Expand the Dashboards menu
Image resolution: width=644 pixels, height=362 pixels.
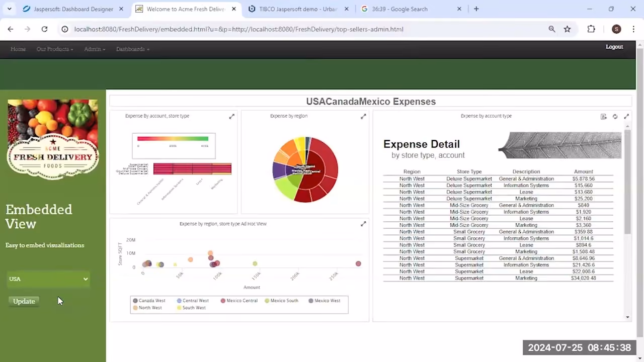(133, 49)
